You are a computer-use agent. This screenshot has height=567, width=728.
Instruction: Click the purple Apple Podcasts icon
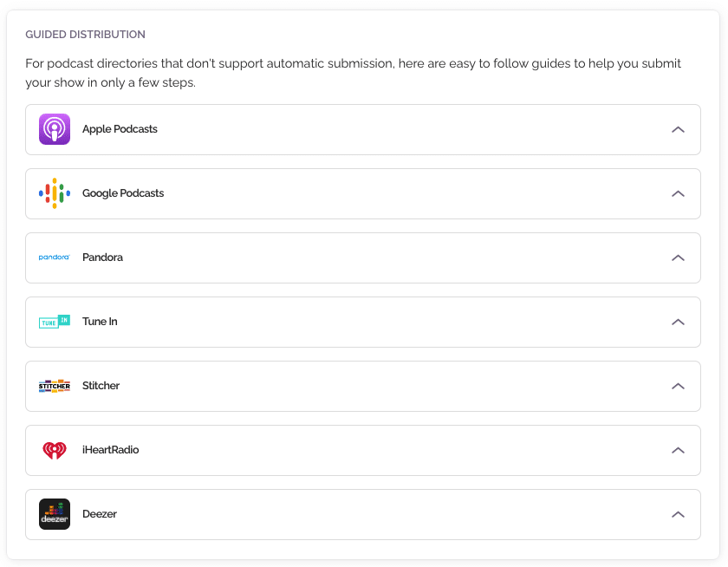55,129
